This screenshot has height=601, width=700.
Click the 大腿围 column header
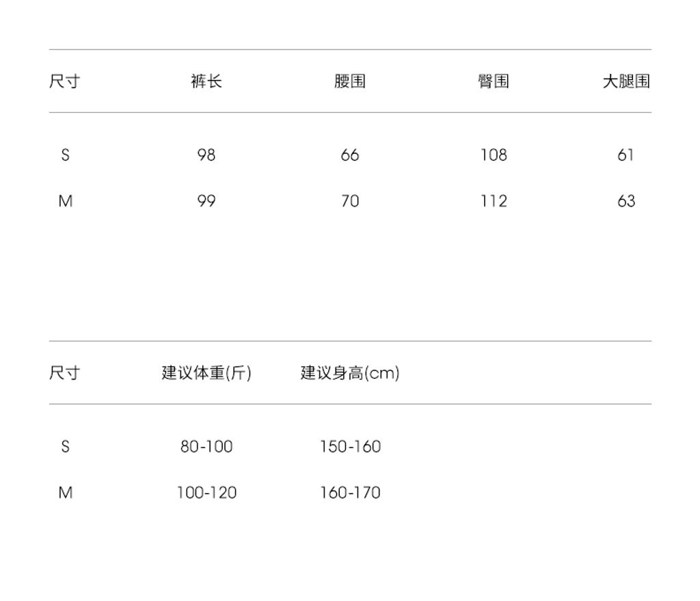625,81
